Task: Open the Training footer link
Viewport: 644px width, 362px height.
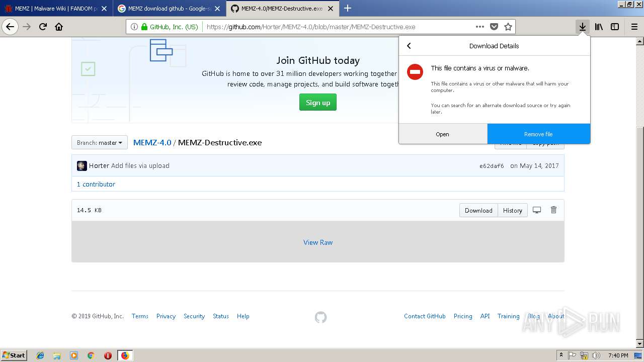Action: [x=509, y=316]
